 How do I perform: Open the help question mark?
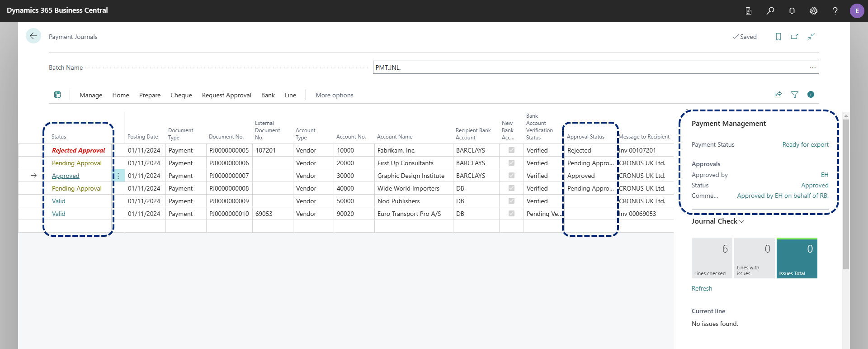[x=835, y=11]
